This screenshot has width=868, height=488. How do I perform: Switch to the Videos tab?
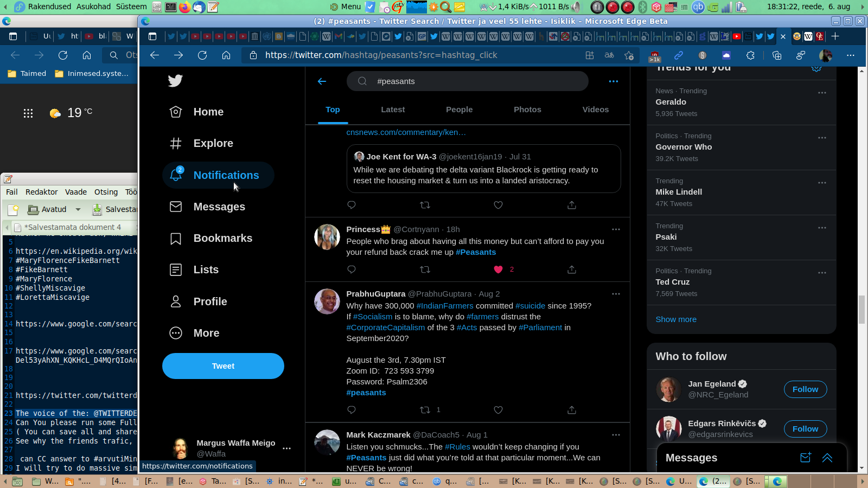click(x=596, y=110)
